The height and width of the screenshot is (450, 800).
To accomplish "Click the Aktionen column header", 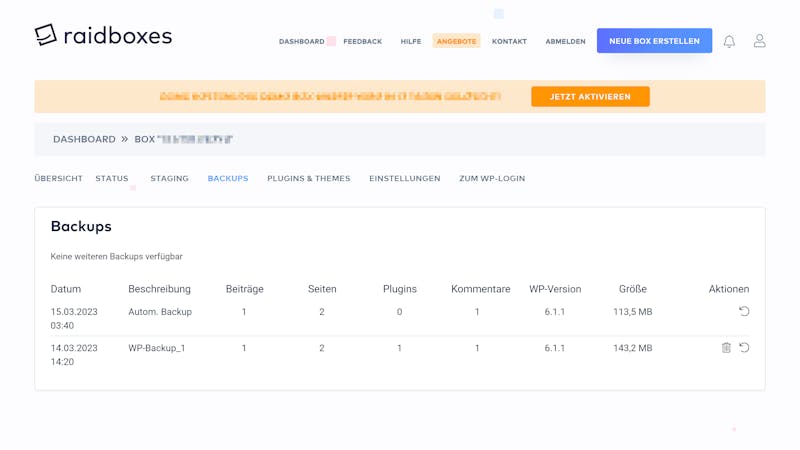I will 729,289.
